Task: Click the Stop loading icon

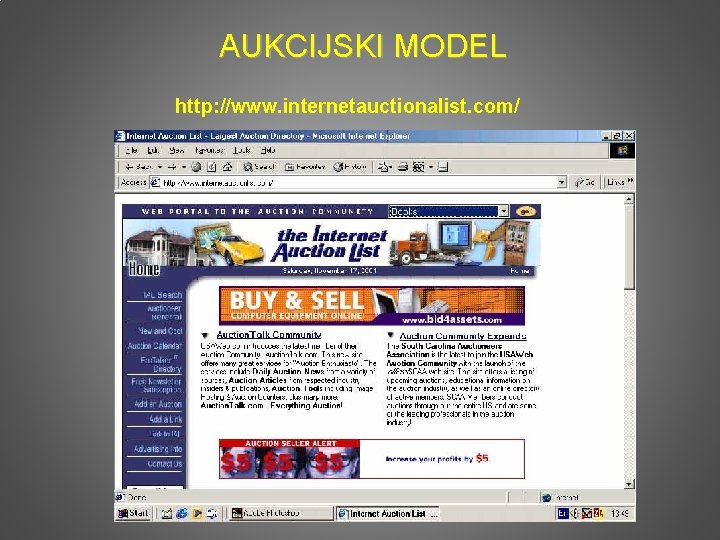Action: pyautogui.click(x=196, y=167)
